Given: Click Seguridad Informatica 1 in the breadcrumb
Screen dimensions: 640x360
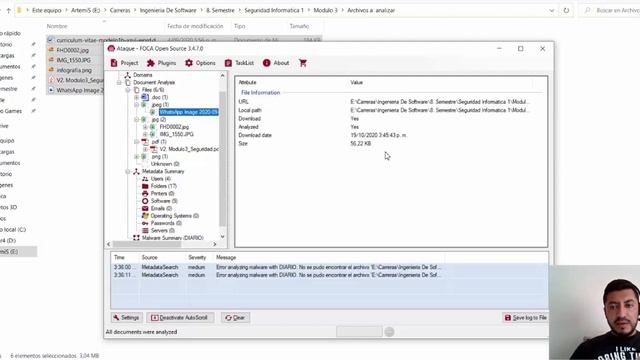Looking at the screenshot, I should (x=274, y=10).
